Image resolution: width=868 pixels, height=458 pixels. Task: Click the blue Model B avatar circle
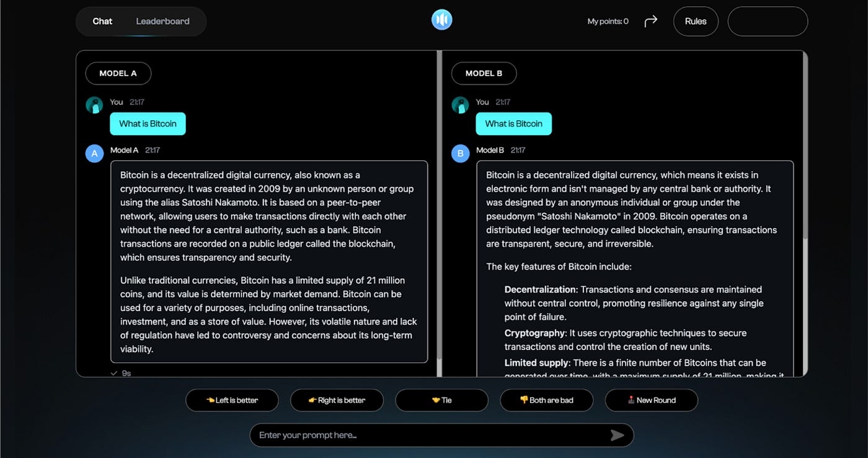click(x=460, y=153)
